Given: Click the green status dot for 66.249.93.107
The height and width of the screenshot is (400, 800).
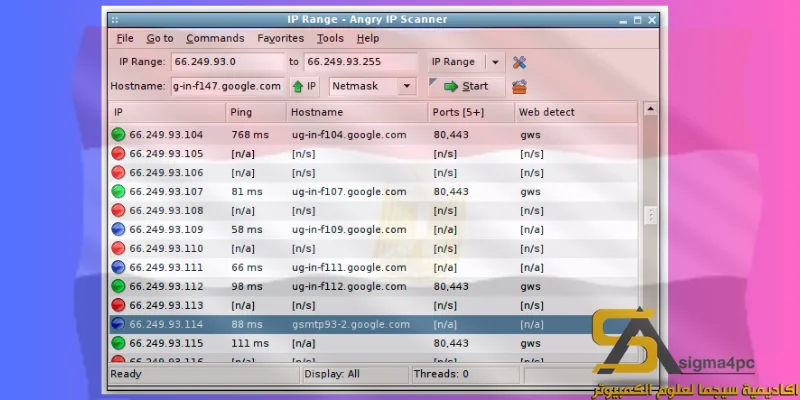Looking at the screenshot, I should (118, 192).
